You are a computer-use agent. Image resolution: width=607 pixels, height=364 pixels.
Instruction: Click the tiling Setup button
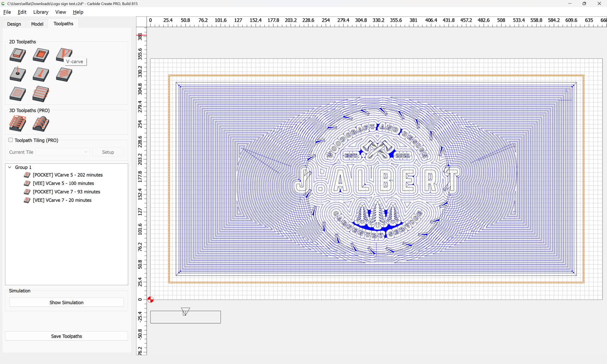tap(108, 152)
